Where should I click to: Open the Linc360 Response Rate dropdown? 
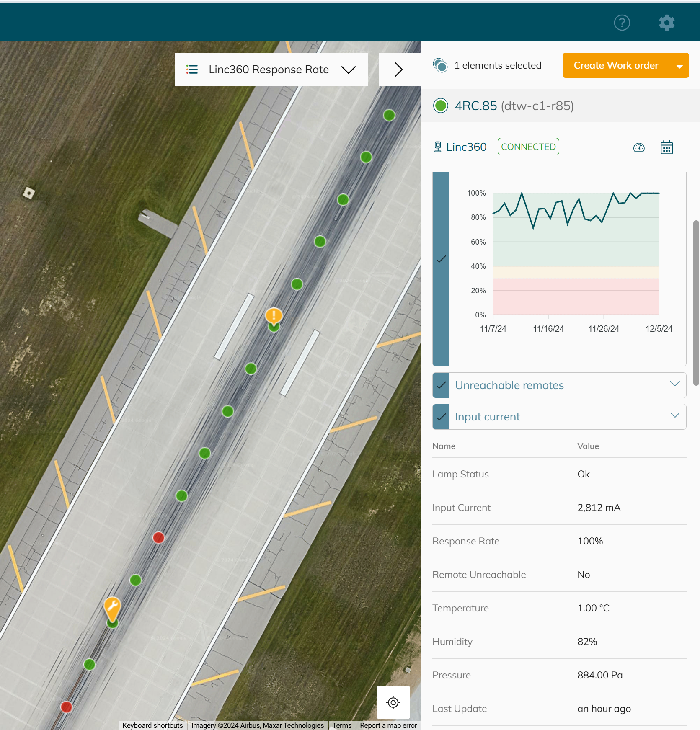(348, 70)
